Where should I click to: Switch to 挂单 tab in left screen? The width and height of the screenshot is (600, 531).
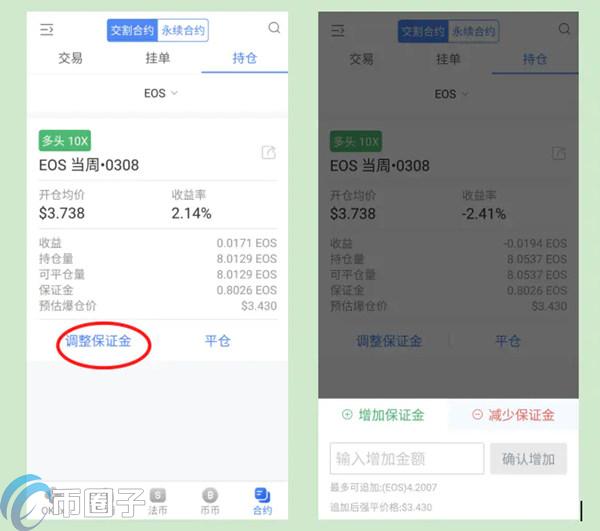click(x=157, y=58)
